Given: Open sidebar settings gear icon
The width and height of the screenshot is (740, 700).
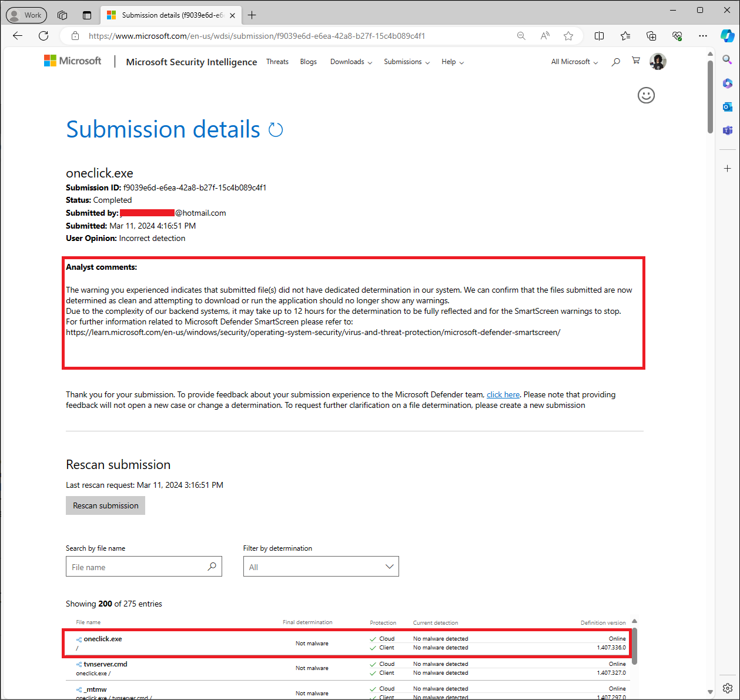Looking at the screenshot, I should pos(728,688).
